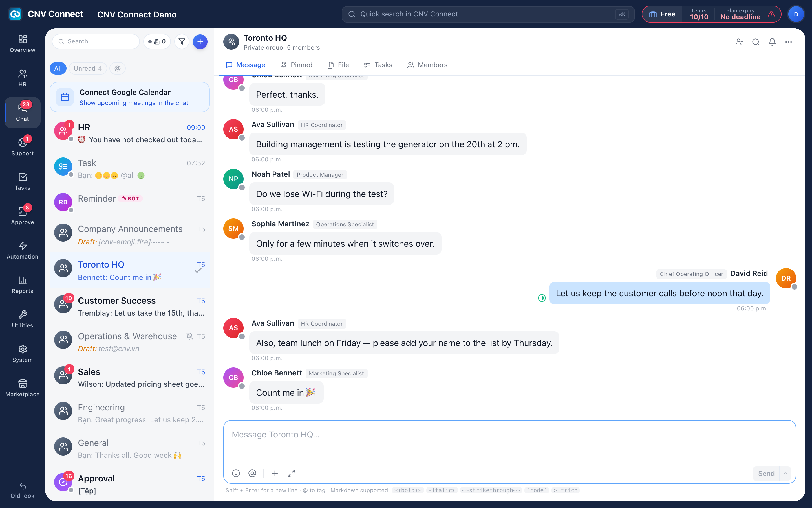
Task: Click Sophia Martinez's avatar
Action: point(233,229)
